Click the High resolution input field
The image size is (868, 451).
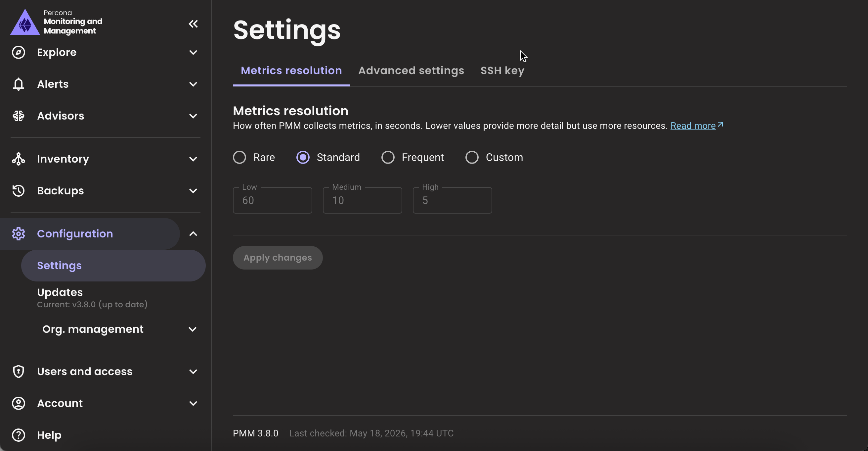point(452,200)
